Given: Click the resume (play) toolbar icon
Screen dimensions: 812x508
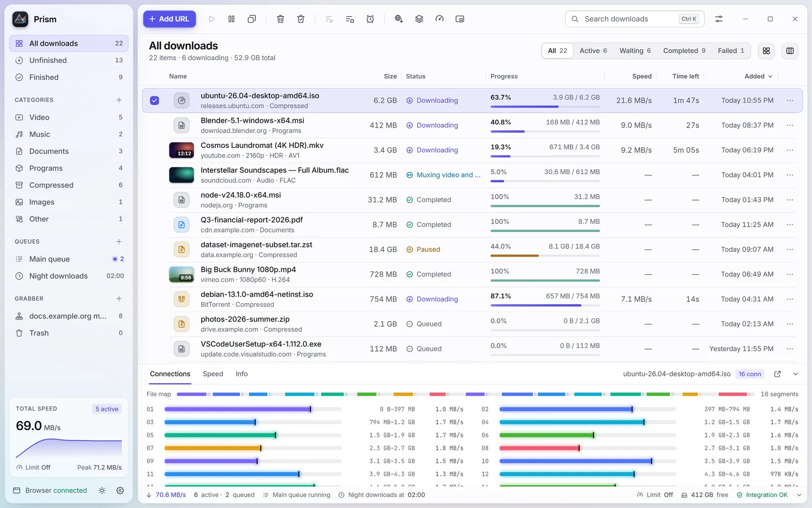Looking at the screenshot, I should tap(212, 19).
